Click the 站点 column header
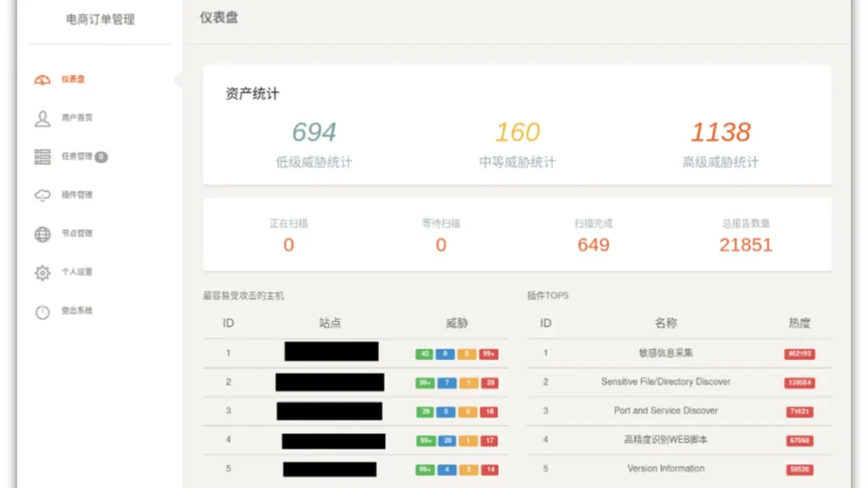The image size is (868, 488). tap(330, 323)
